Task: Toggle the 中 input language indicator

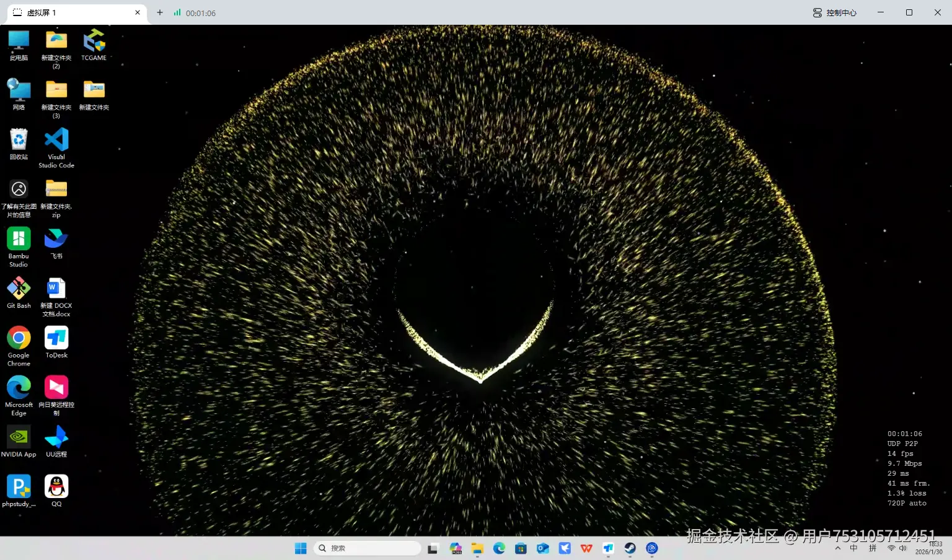Action: click(x=853, y=548)
